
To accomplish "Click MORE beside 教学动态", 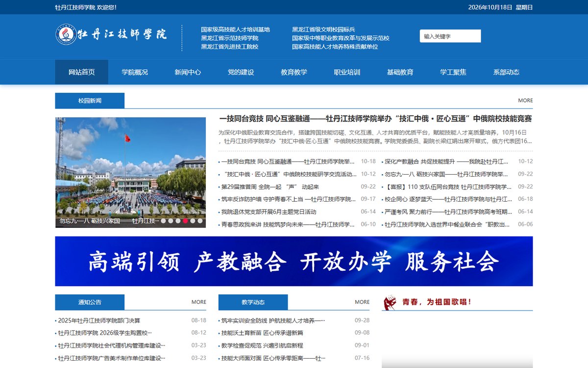I will 362,302.
